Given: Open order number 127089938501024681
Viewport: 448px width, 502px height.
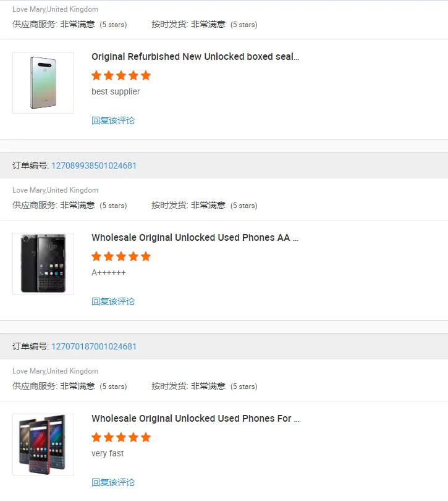Looking at the screenshot, I should (x=94, y=165).
